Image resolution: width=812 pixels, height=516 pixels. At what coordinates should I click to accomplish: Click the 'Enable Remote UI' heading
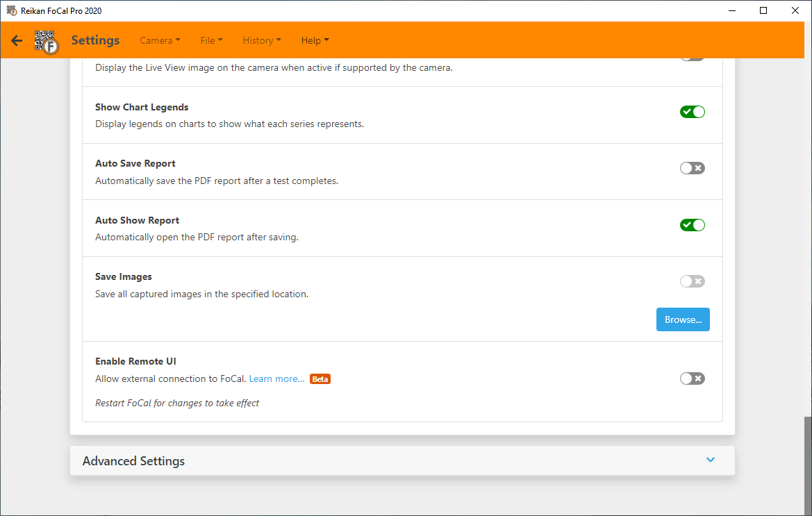tap(135, 361)
